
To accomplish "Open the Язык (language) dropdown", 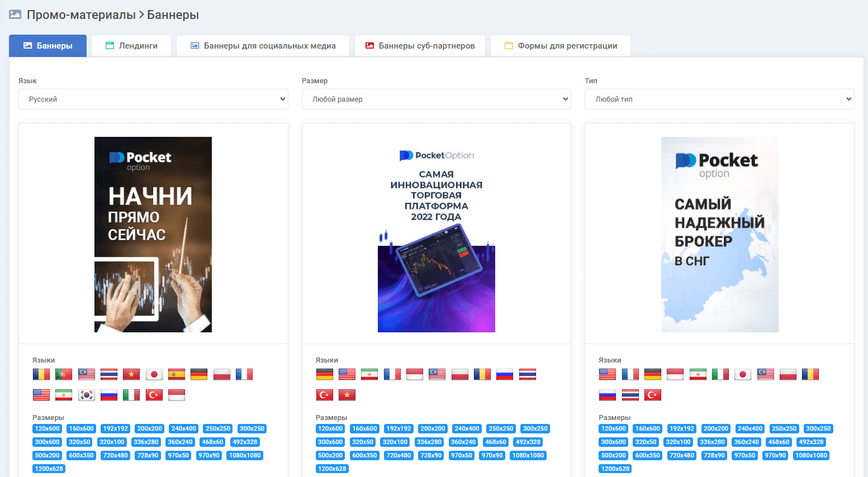I will (153, 99).
